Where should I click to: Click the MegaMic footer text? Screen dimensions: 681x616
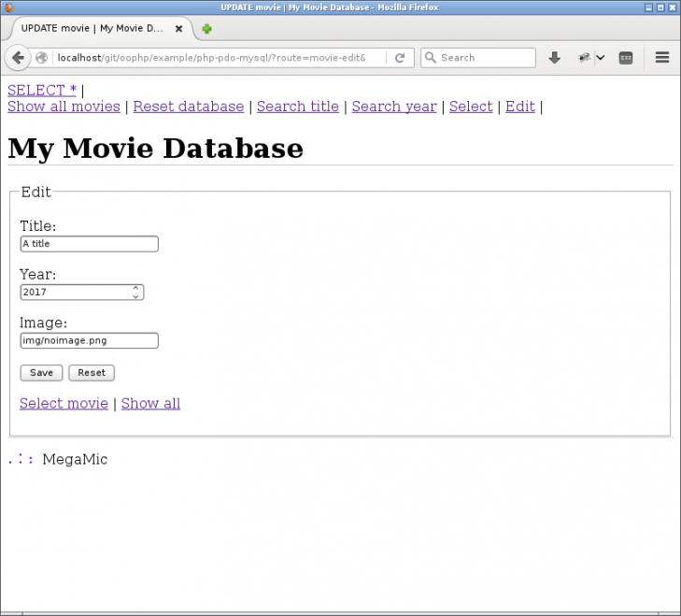point(75,460)
